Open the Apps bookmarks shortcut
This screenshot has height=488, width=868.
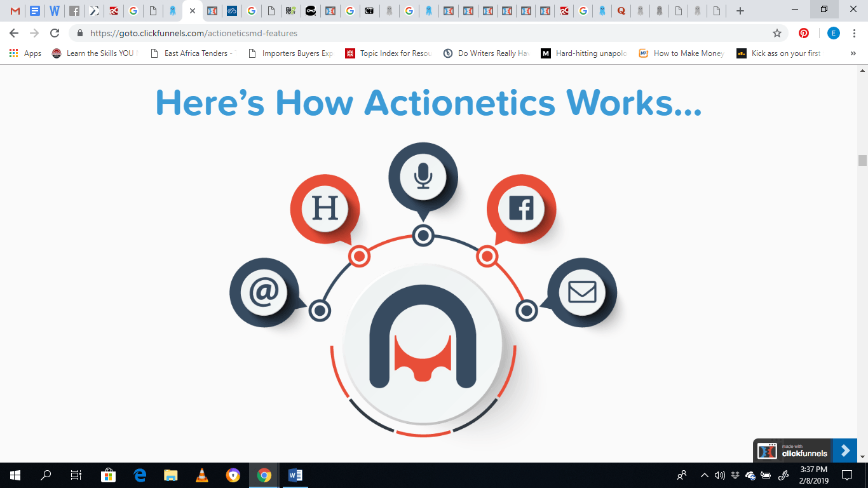point(25,53)
